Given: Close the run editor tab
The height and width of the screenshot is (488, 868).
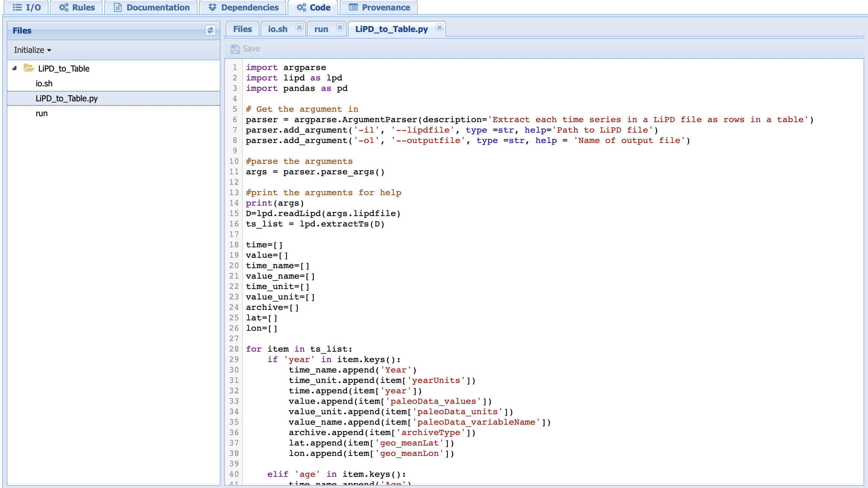Looking at the screenshot, I should tap(340, 27).
